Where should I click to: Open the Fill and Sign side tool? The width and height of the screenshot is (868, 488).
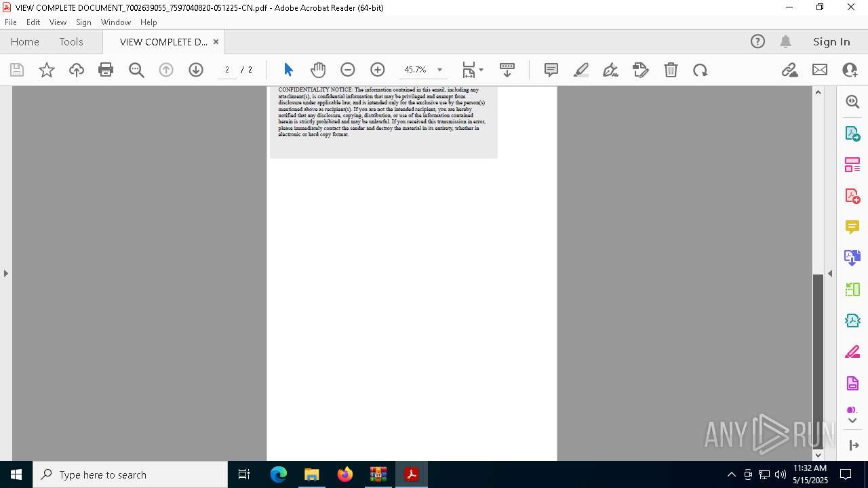(852, 352)
